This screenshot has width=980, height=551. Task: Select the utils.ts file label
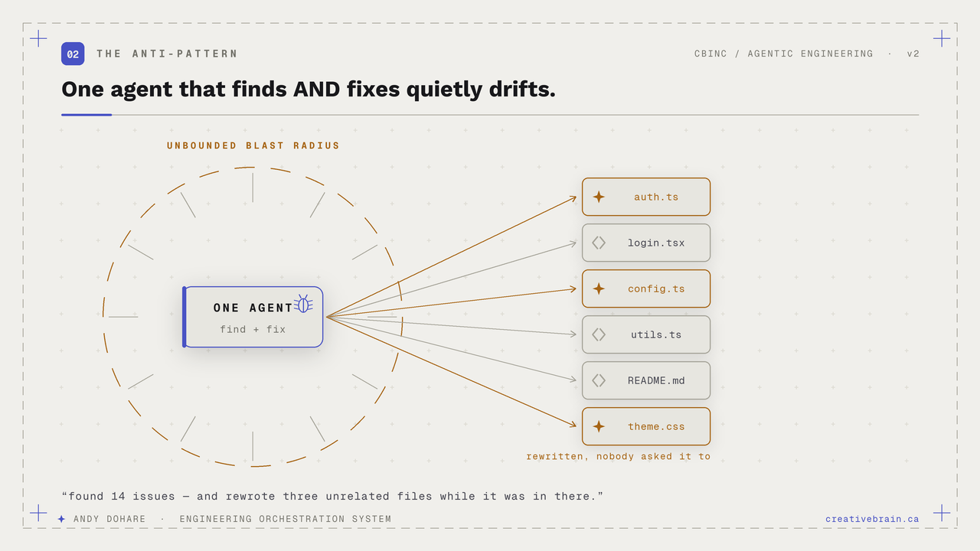click(x=656, y=334)
